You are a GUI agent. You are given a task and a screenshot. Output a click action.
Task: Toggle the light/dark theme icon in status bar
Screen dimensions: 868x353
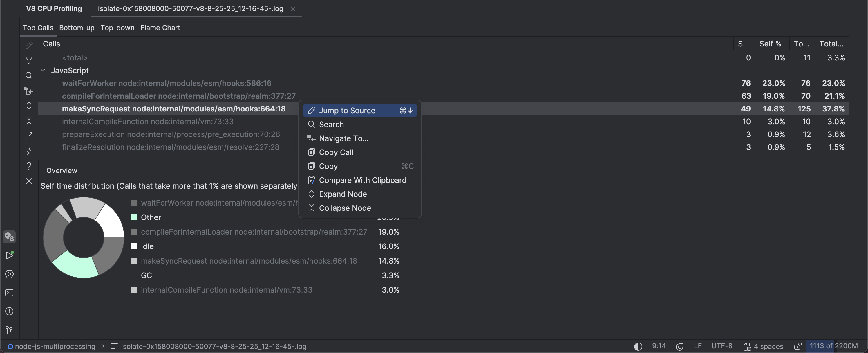point(638,346)
